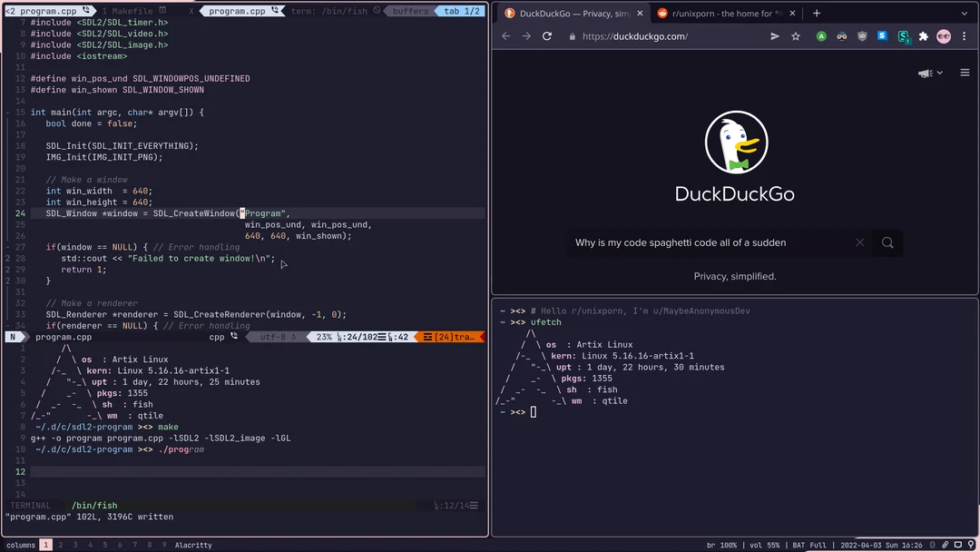Open the Chrome three-dot menu
This screenshot has width=980, height=552.
965,36
